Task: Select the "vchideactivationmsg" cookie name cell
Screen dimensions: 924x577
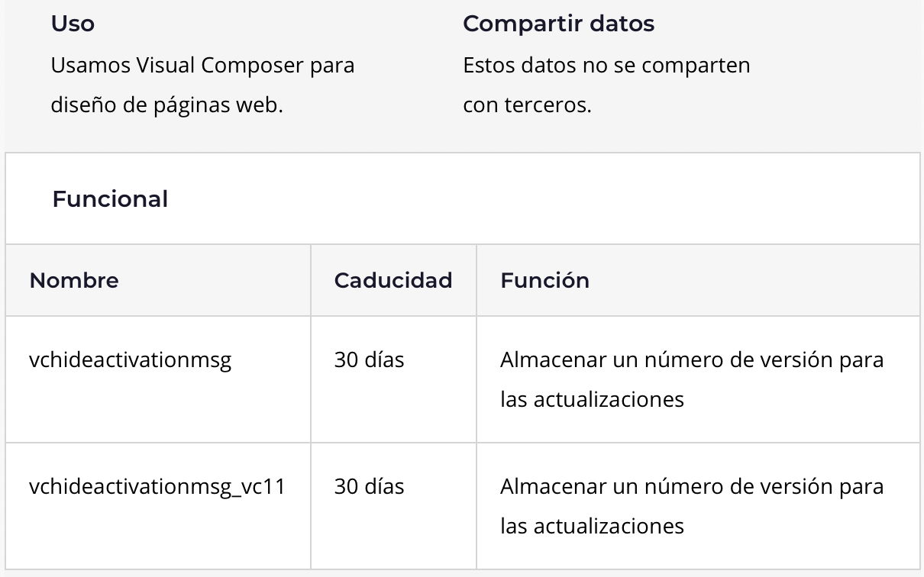Action: coord(130,359)
